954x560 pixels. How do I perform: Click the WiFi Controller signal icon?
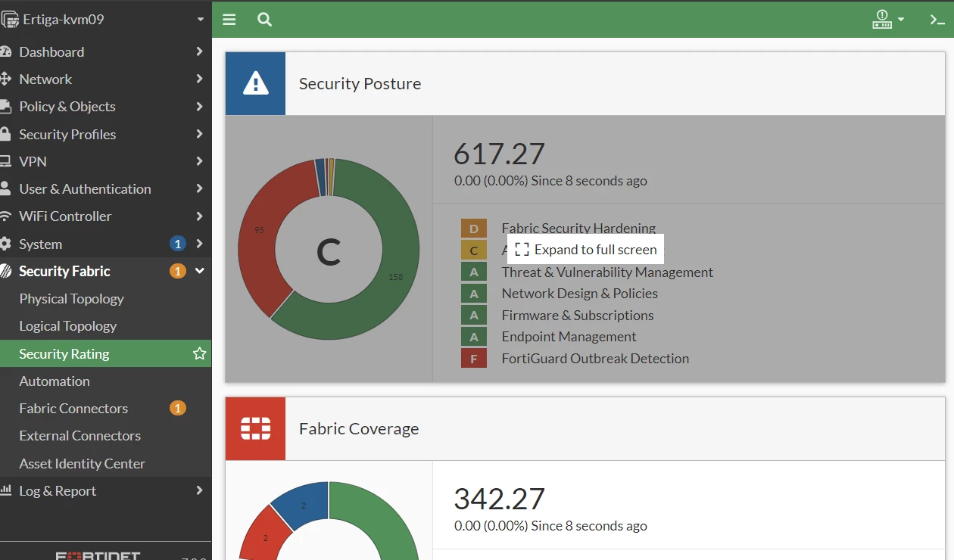[5, 216]
